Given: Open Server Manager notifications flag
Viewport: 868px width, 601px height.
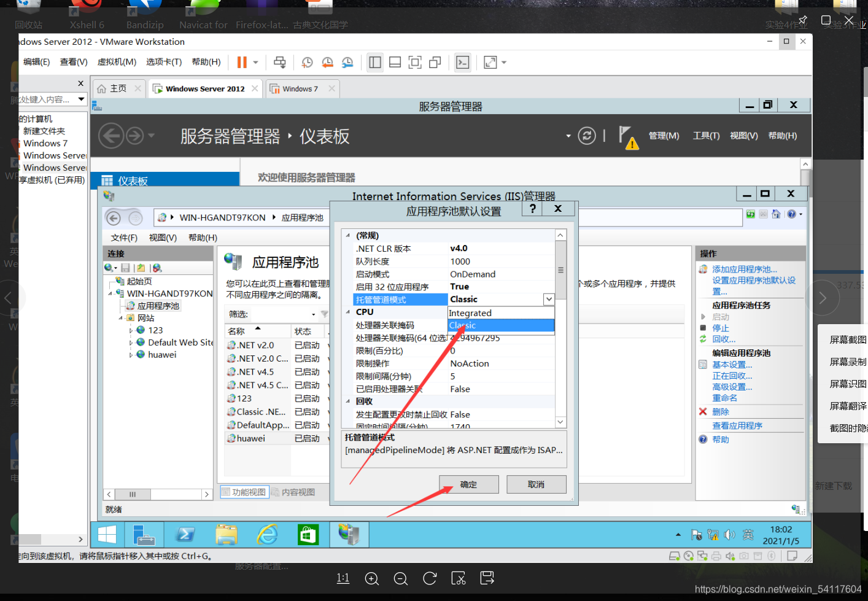Looking at the screenshot, I should [628, 137].
